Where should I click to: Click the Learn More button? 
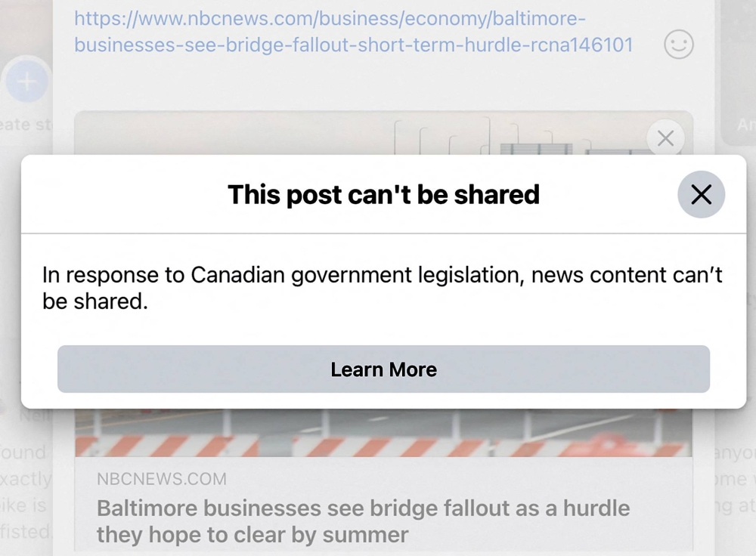tap(383, 369)
